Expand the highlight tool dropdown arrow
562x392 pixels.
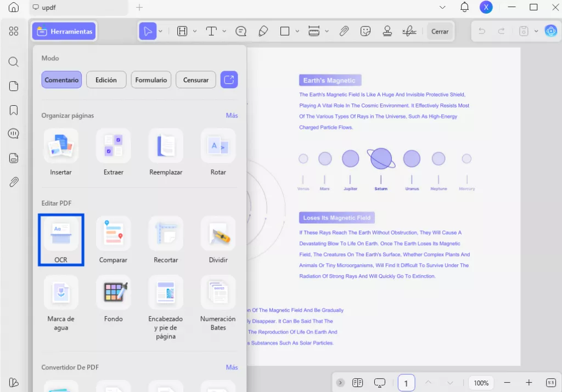195,31
